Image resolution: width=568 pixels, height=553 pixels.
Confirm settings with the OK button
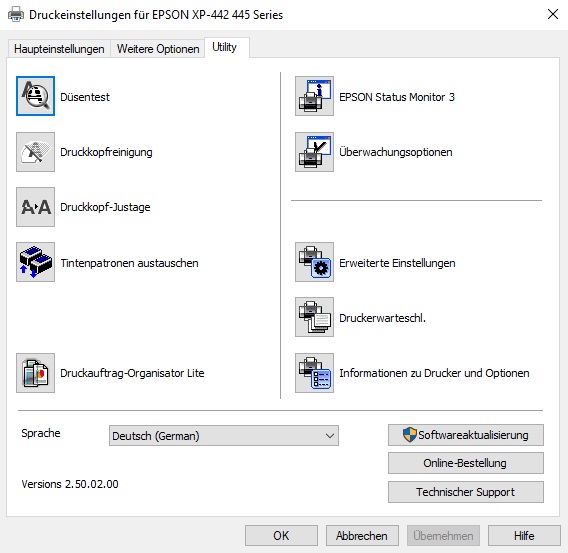[281, 536]
